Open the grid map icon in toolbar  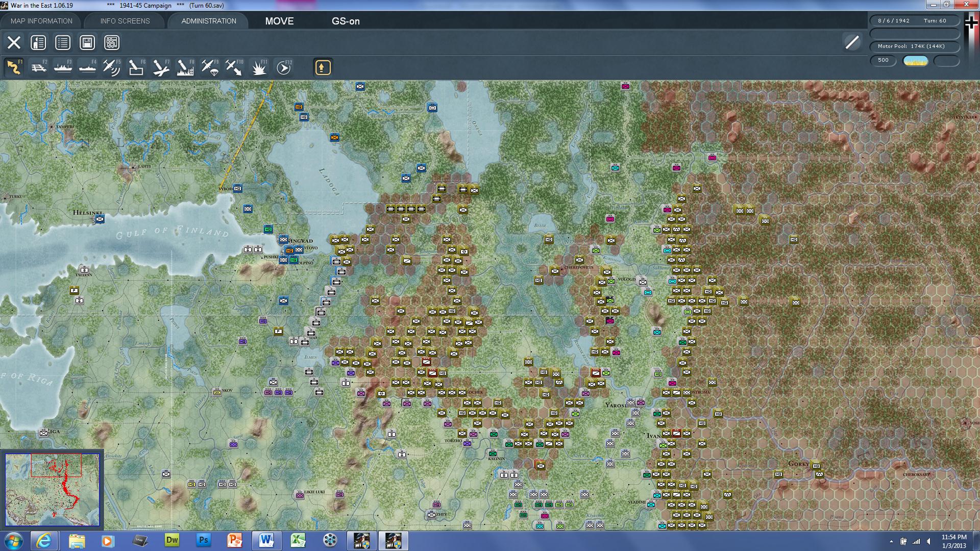pos(112,42)
